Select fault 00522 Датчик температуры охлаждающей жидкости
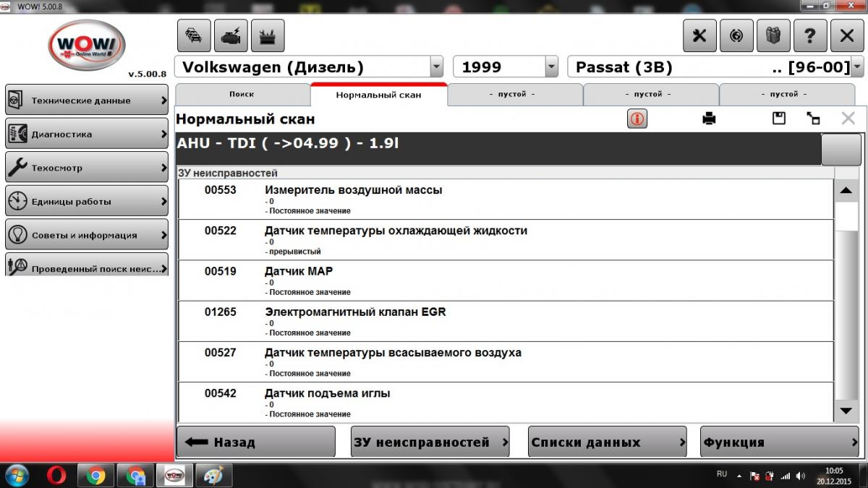This screenshot has width=868, height=488. pyautogui.click(x=506, y=240)
